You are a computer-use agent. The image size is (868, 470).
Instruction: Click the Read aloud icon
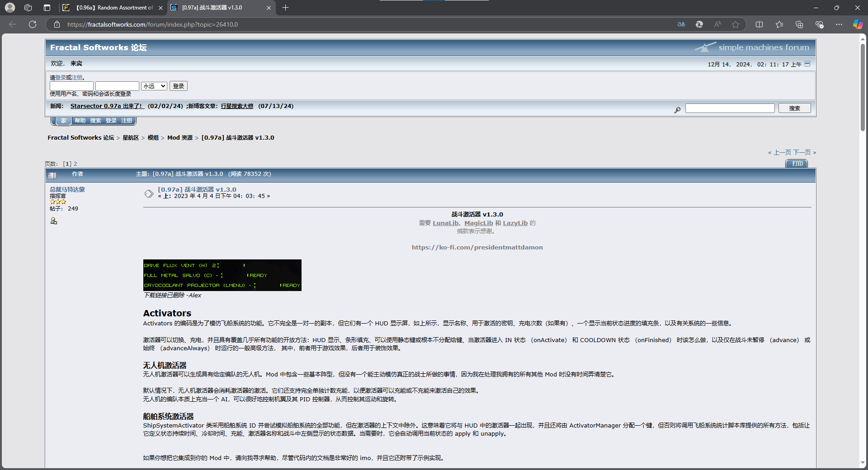pos(717,24)
